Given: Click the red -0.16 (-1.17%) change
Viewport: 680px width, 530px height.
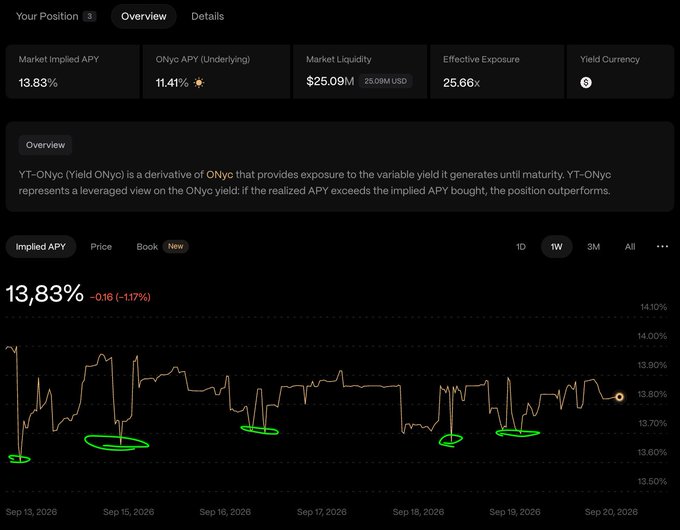Looking at the screenshot, I should 120,297.
